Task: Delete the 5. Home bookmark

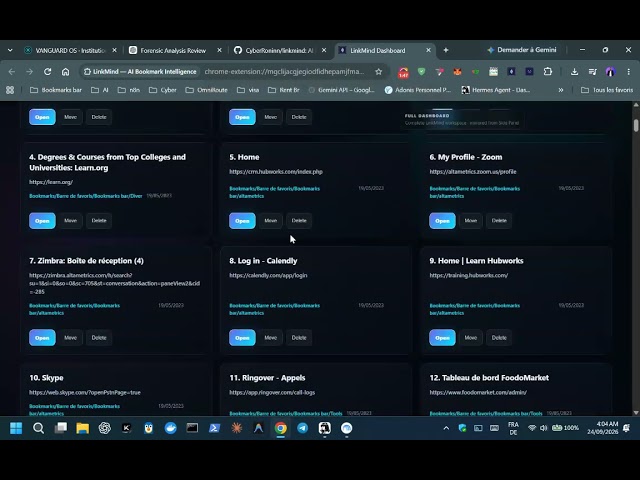Action: pyautogui.click(x=299, y=221)
